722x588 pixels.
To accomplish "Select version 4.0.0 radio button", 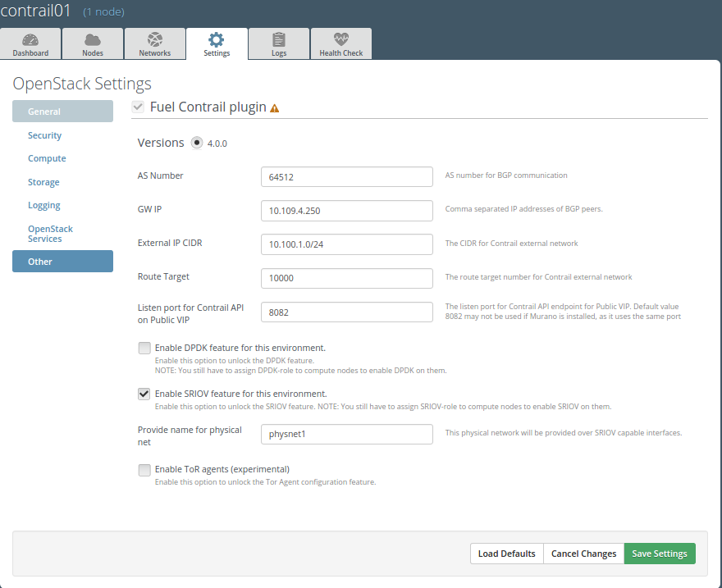I will (197, 143).
